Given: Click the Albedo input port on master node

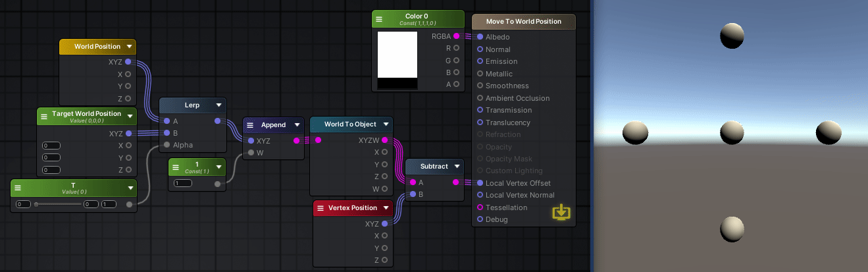Looking at the screenshot, I should 480,37.
